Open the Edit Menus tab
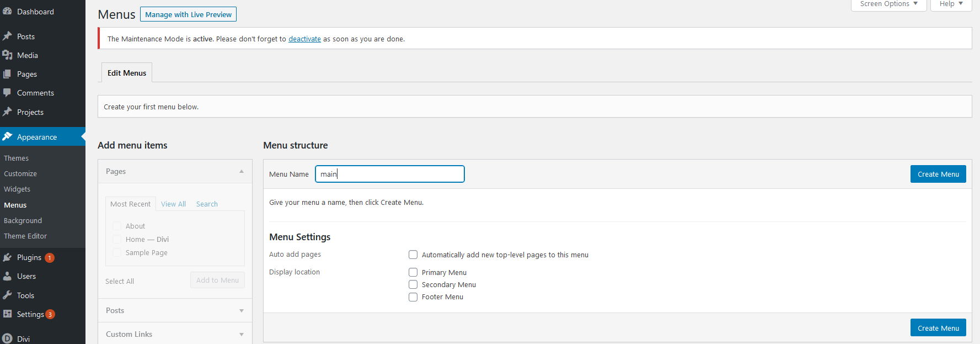Viewport: 980px width, 344px height. tap(127, 73)
